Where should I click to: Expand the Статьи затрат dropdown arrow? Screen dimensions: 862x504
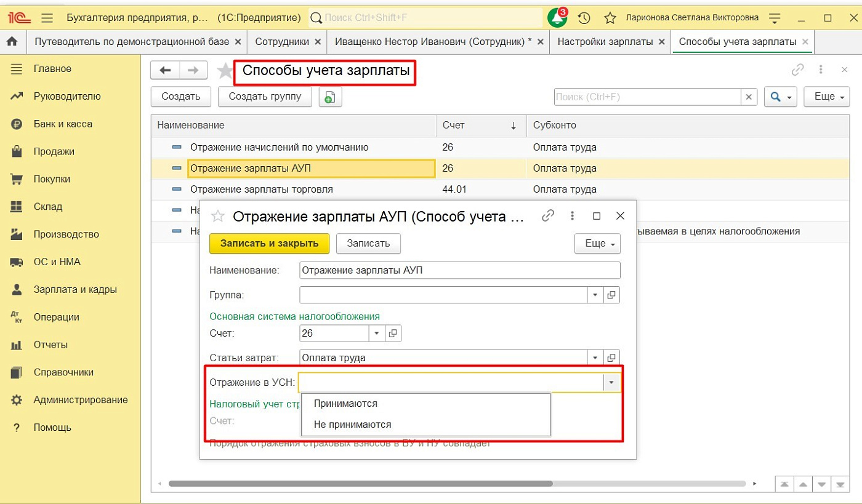coord(595,358)
